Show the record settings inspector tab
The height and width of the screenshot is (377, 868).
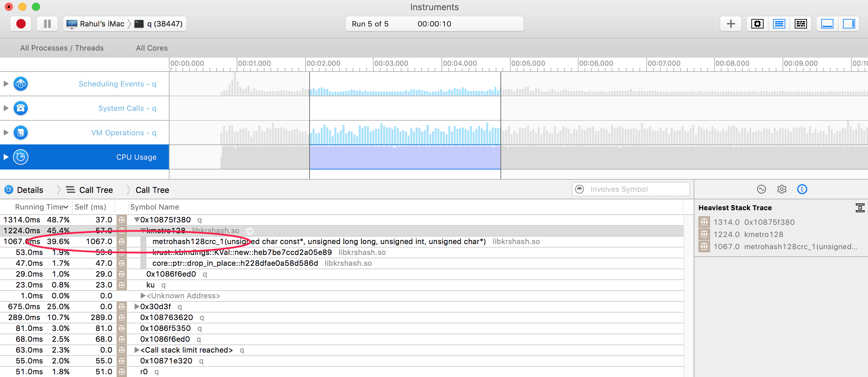point(762,189)
